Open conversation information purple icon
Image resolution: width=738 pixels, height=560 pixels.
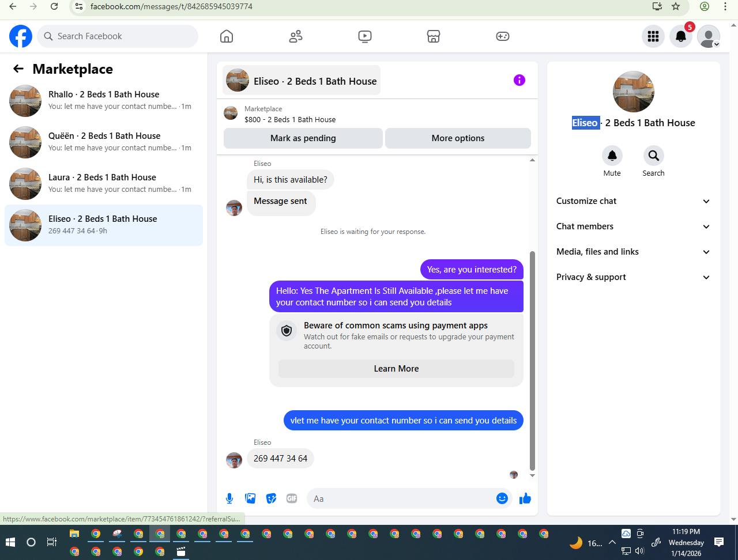[x=519, y=80]
